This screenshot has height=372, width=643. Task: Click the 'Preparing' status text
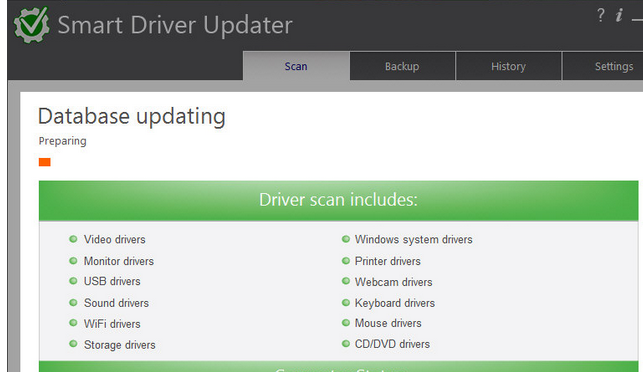(62, 141)
